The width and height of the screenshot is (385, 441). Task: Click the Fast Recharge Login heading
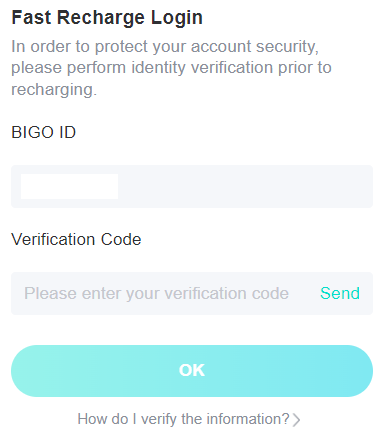point(107,18)
